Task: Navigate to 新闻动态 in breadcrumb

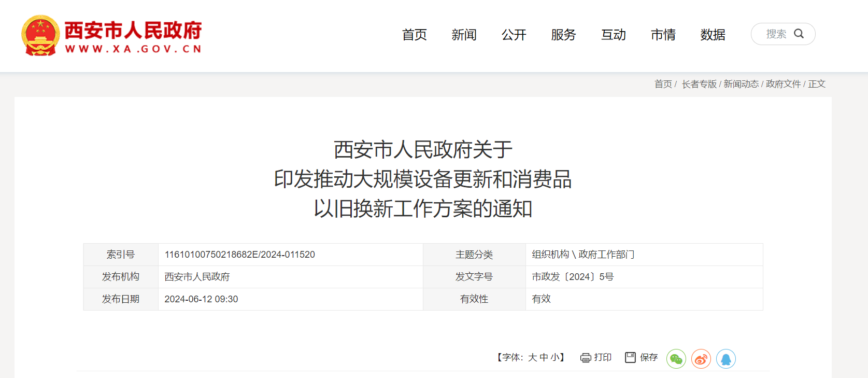Action: (x=741, y=84)
